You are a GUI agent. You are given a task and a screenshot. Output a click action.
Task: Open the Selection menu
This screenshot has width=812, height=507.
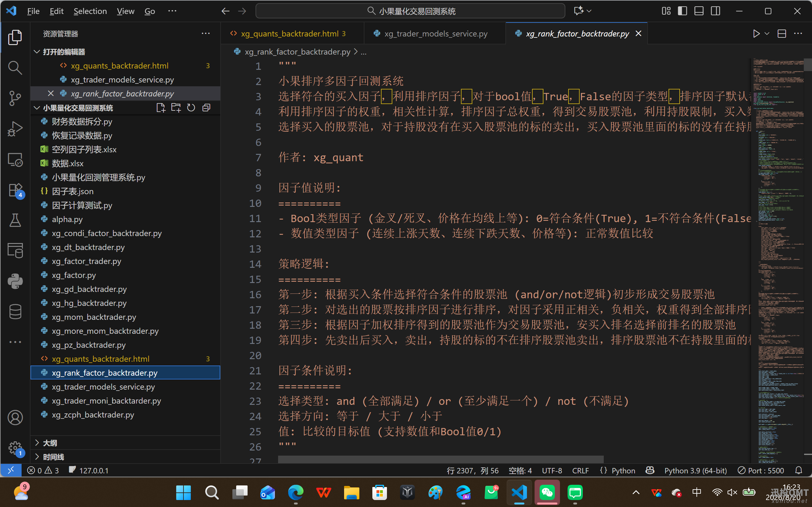pyautogui.click(x=90, y=11)
